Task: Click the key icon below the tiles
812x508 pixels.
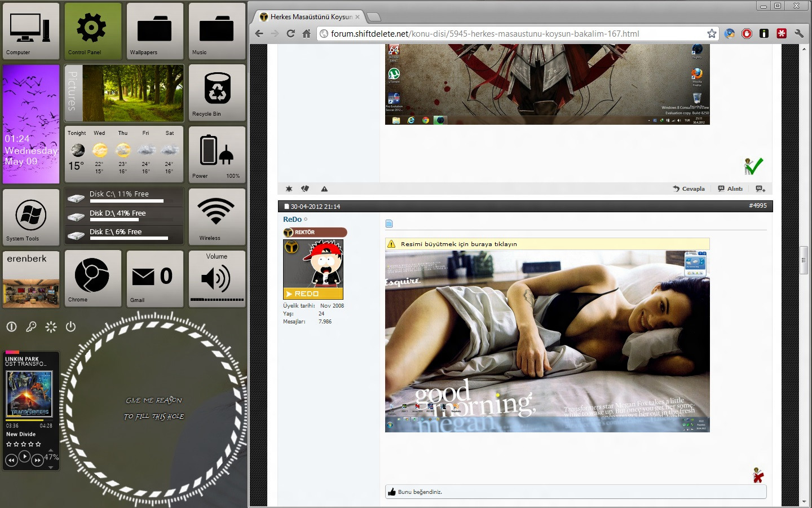Action: click(31, 327)
